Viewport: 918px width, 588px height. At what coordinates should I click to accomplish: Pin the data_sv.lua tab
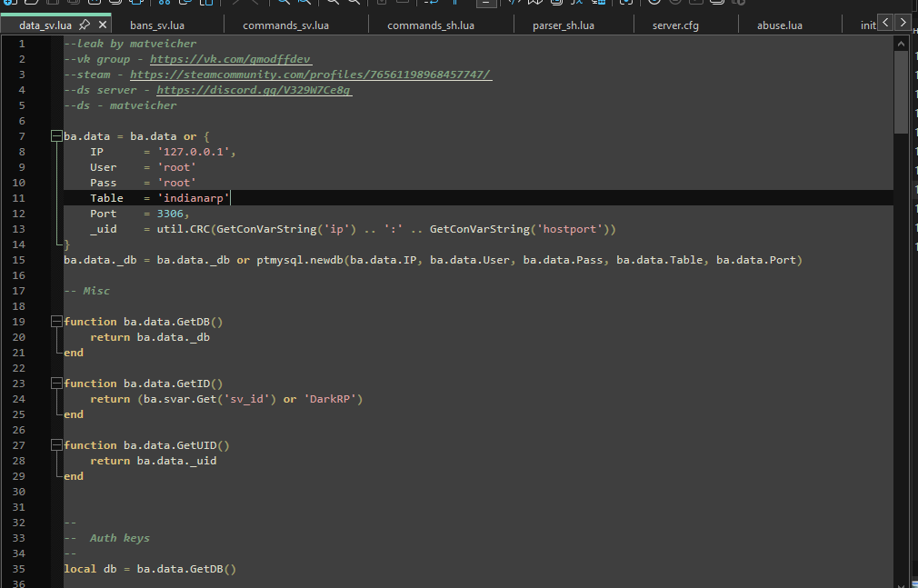[85, 25]
